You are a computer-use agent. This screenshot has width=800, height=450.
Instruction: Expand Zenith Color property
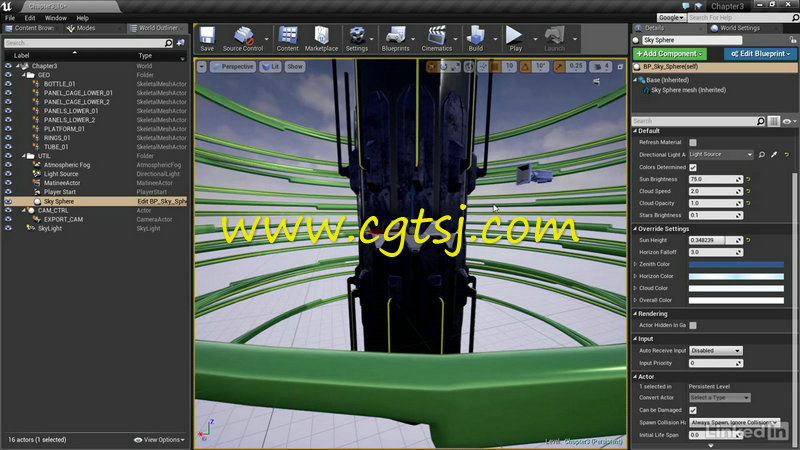point(635,264)
